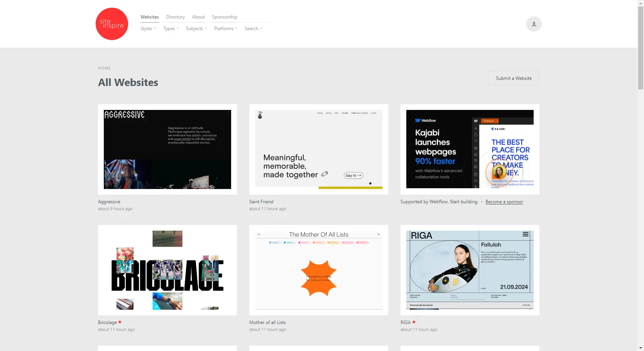Open the Search dropdown
The height and width of the screenshot is (351, 644).
tap(253, 29)
